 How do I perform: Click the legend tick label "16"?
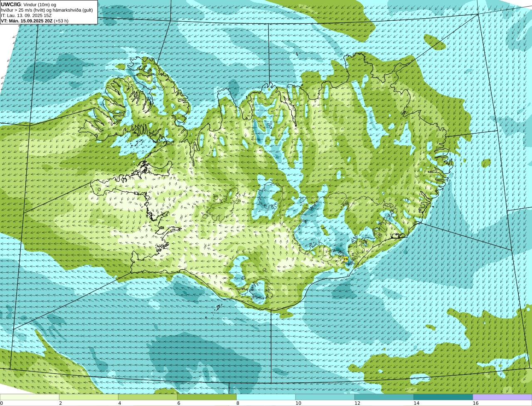pos(475,403)
